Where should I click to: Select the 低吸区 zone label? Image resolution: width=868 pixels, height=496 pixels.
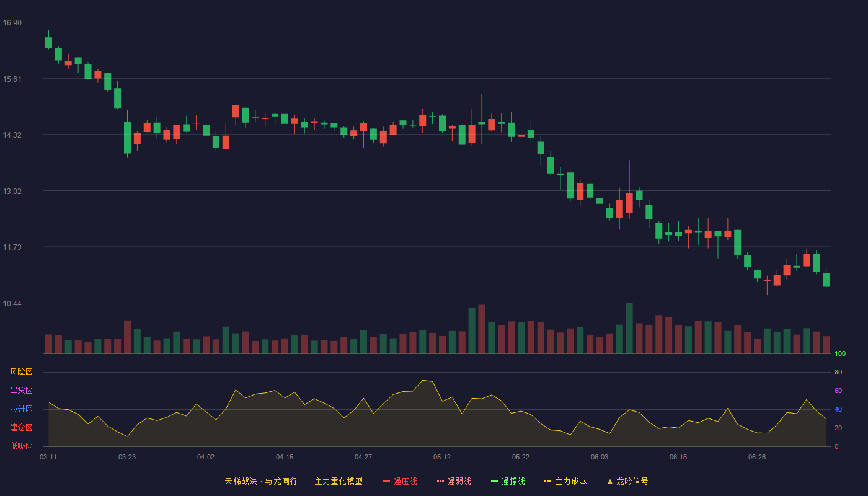click(21, 446)
